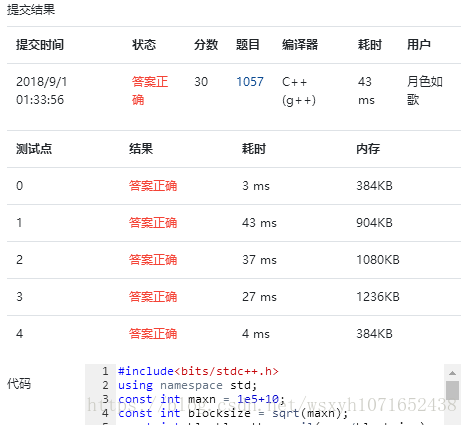Viewport: 468px width, 425px height.
Task: Click the 答案正确 result for test point 2
Action: pyautogui.click(x=153, y=260)
